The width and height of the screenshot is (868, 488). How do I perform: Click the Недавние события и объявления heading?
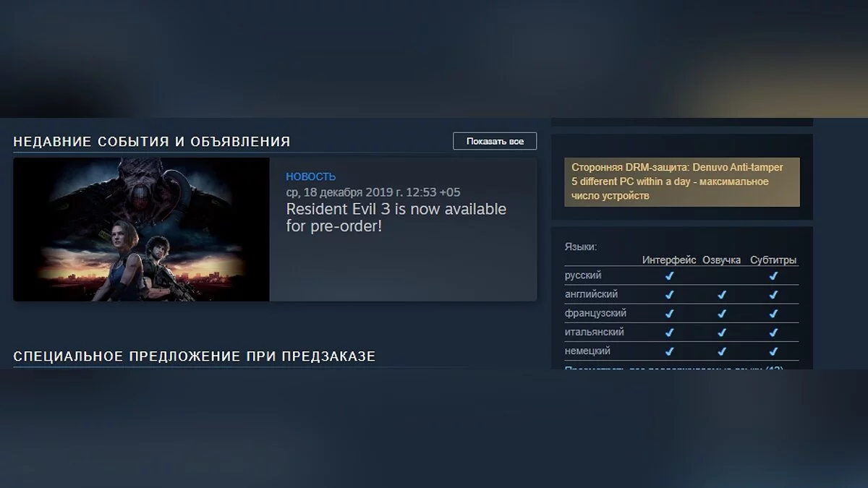click(x=152, y=141)
